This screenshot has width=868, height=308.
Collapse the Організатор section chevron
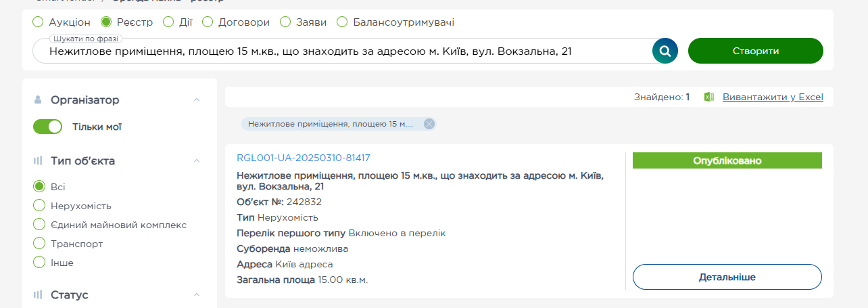[197, 100]
